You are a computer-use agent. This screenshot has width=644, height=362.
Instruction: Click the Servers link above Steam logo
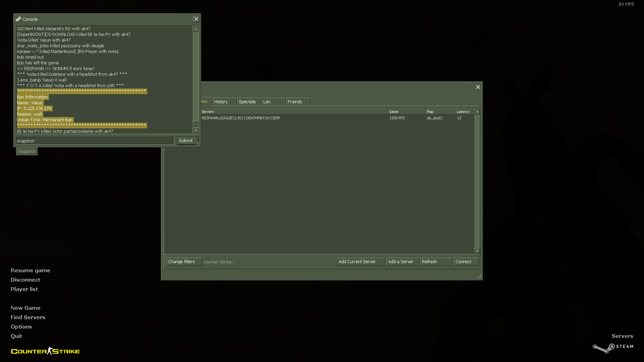point(622,336)
